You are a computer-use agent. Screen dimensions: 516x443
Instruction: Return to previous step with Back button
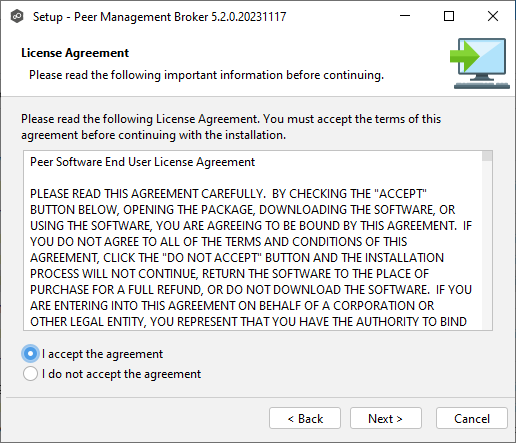pyautogui.click(x=305, y=418)
